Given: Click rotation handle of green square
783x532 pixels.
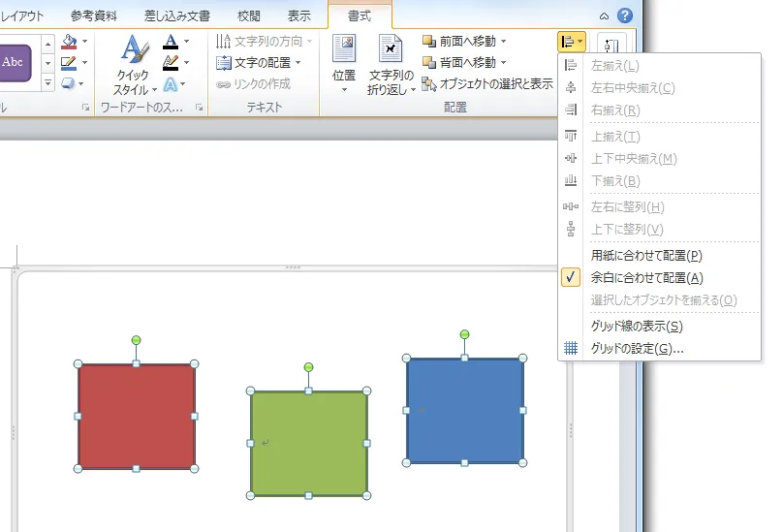Looking at the screenshot, I should click(308, 367).
